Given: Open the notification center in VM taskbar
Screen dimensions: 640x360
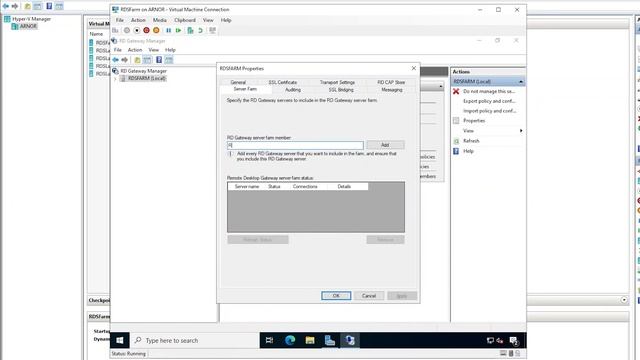Looking at the screenshot, I should coord(514,340).
